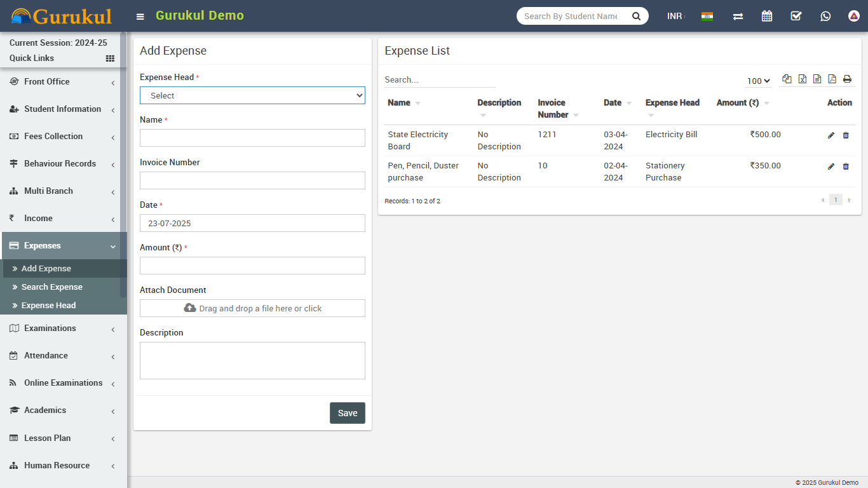The height and width of the screenshot is (488, 868).
Task: Click the Save button
Action: point(347,413)
